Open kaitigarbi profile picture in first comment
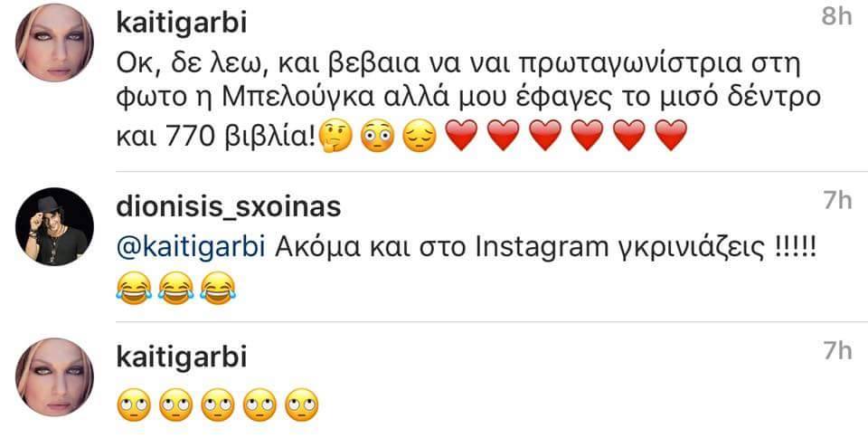Screen dimensions: 868x438 pos(54,43)
